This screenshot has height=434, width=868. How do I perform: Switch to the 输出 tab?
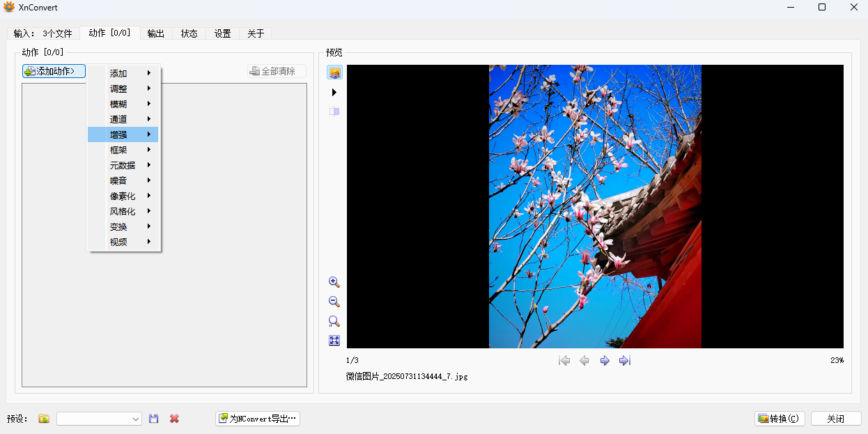(155, 33)
